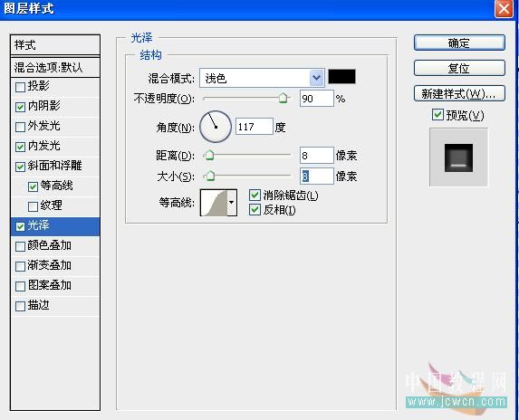The image size is (519, 420).
Task: Enable the 外发光 outer glow checkbox
Action: (x=20, y=127)
